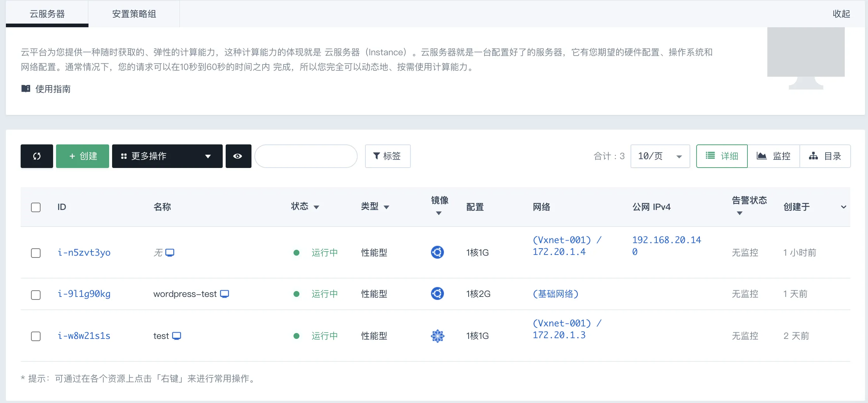Tick checkbox for i-n5zvt3yo
Image resolution: width=868 pixels, height=403 pixels.
click(36, 253)
